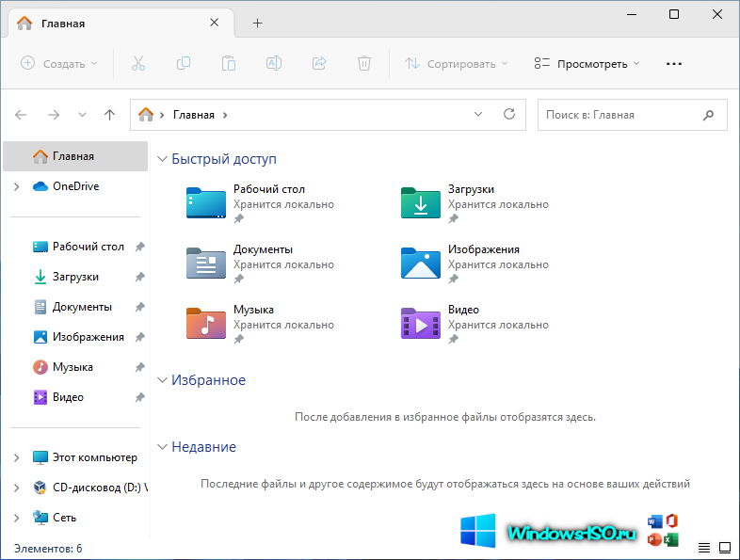
Task: Open the Загрузки folder tile
Action: [x=475, y=203]
